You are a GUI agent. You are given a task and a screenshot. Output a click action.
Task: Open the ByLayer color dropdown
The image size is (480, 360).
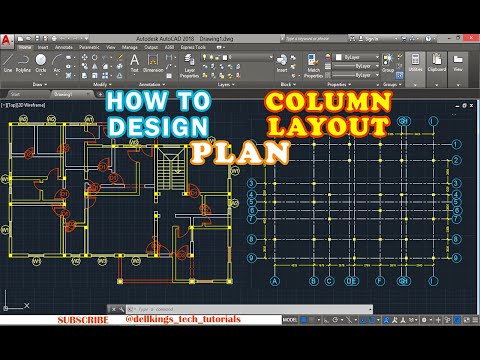tap(357, 57)
